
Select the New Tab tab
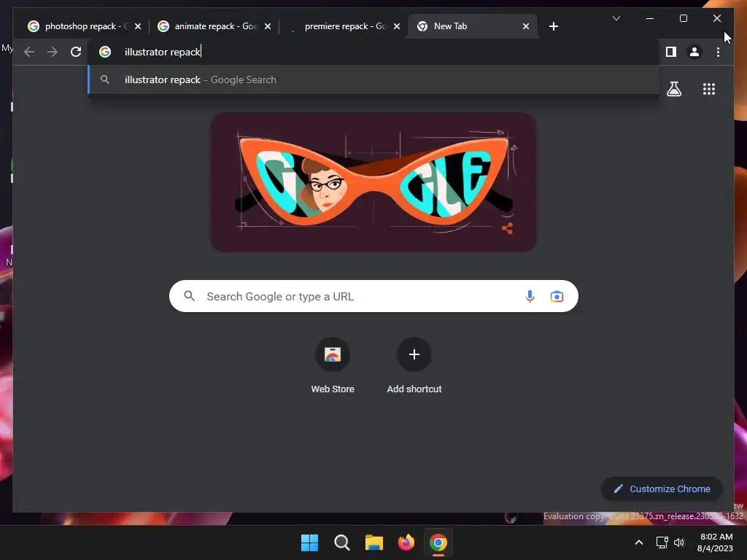tap(473, 26)
